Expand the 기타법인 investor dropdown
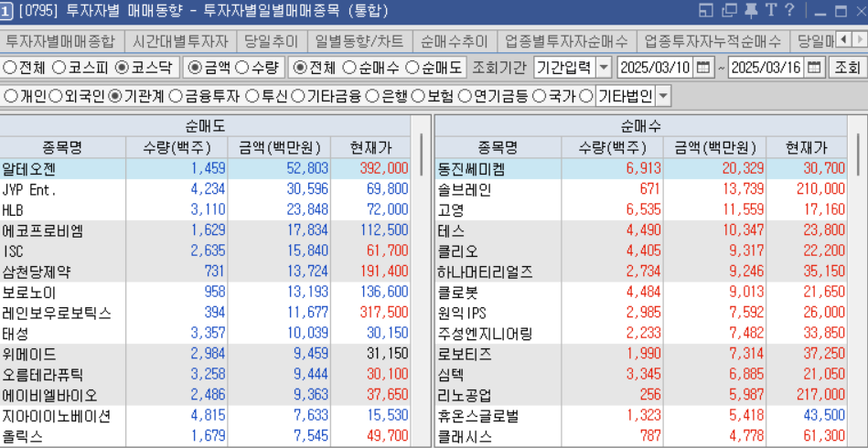This screenshot has width=868, height=448. (x=663, y=97)
